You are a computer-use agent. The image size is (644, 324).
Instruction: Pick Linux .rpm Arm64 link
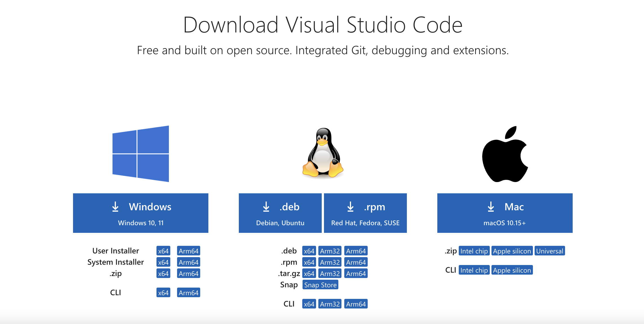356,262
